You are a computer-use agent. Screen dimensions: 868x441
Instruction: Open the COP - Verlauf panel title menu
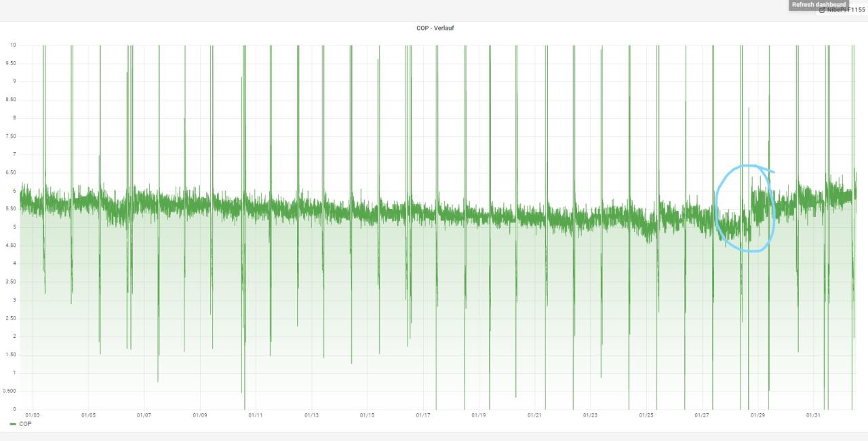tap(435, 28)
